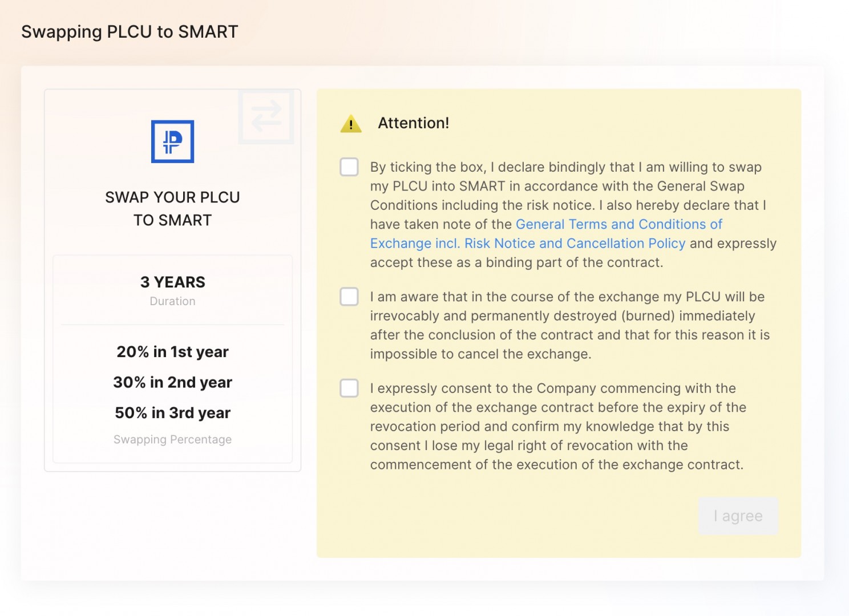Viewport: 849px width, 616px height.
Task: Select the 30% in 2nd year line
Action: (x=172, y=382)
